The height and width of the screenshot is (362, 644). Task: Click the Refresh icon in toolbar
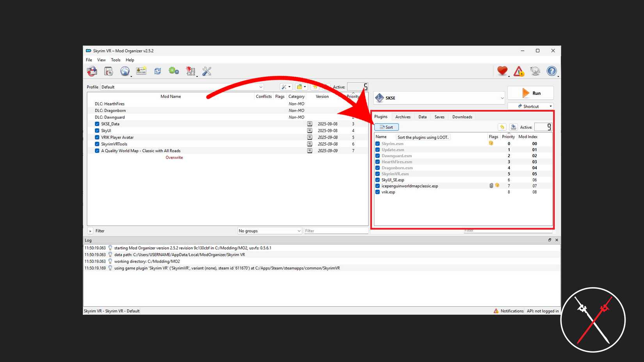click(157, 71)
